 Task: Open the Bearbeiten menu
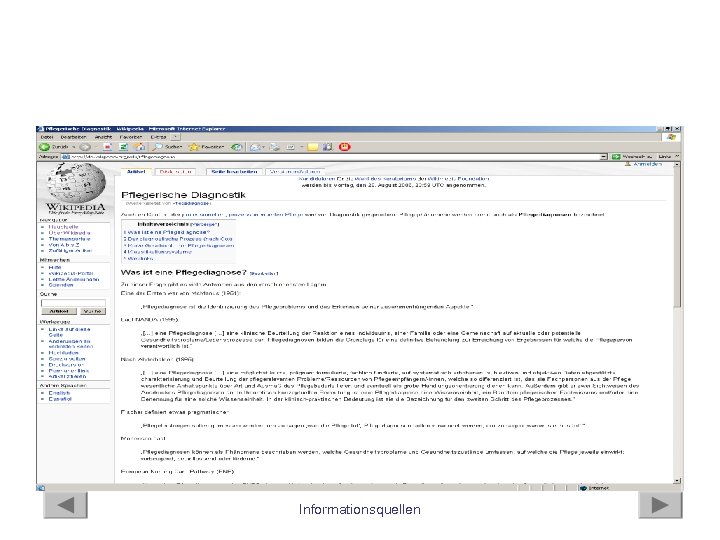[73, 137]
